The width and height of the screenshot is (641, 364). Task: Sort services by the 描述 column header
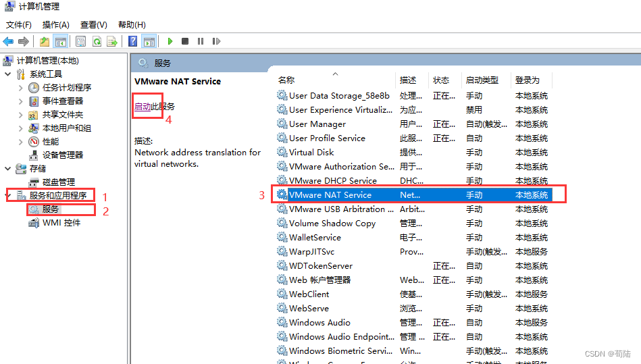click(x=408, y=80)
